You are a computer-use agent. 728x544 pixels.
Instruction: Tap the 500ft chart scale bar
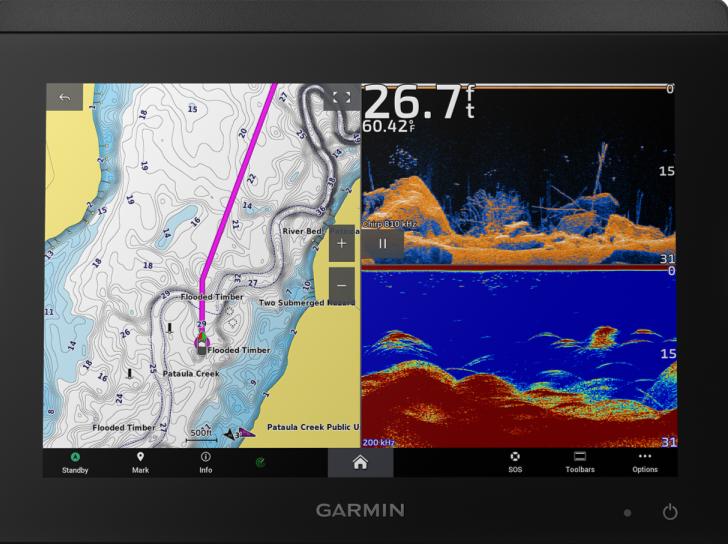point(201,434)
